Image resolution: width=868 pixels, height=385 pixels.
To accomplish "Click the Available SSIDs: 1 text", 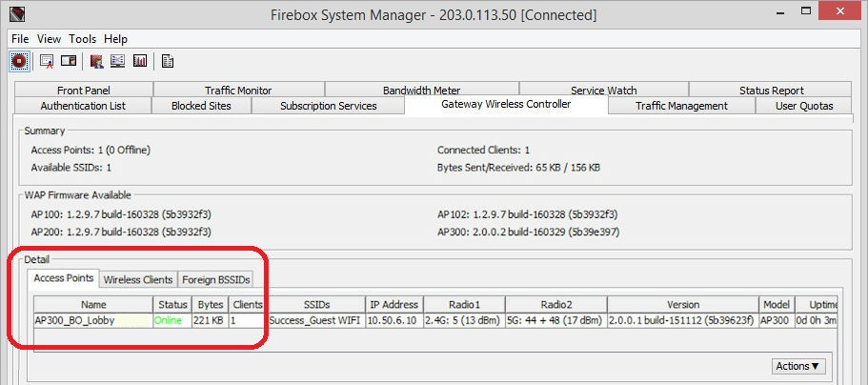I will pyautogui.click(x=71, y=168).
